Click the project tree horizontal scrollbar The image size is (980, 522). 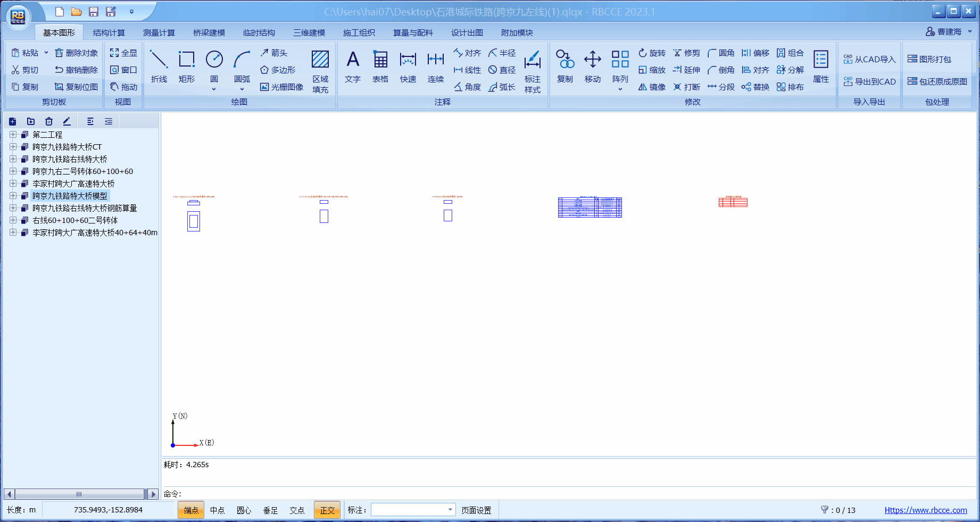(80, 494)
